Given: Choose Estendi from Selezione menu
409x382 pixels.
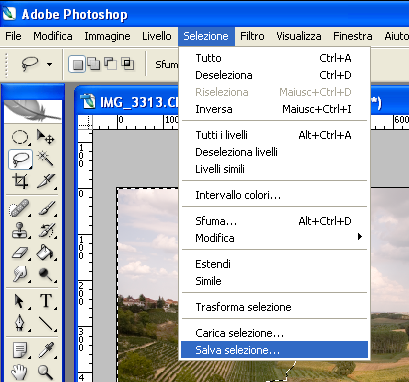Looking at the screenshot, I should pyautogui.click(x=274, y=264).
